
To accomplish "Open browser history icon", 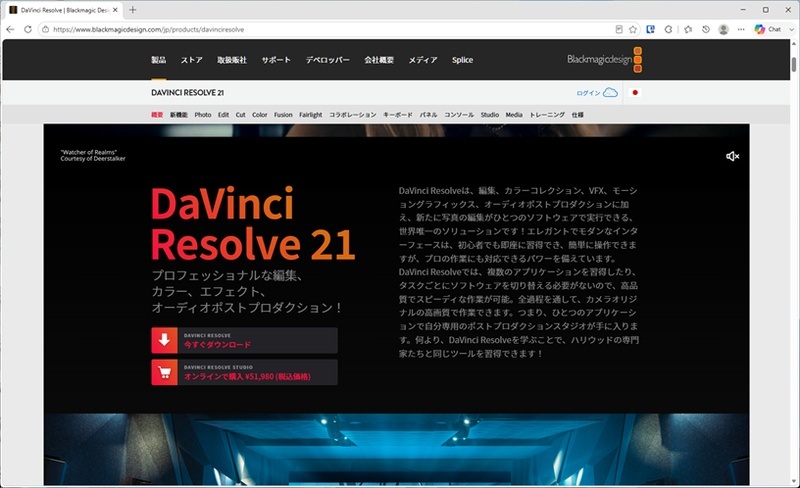I will click(x=706, y=30).
